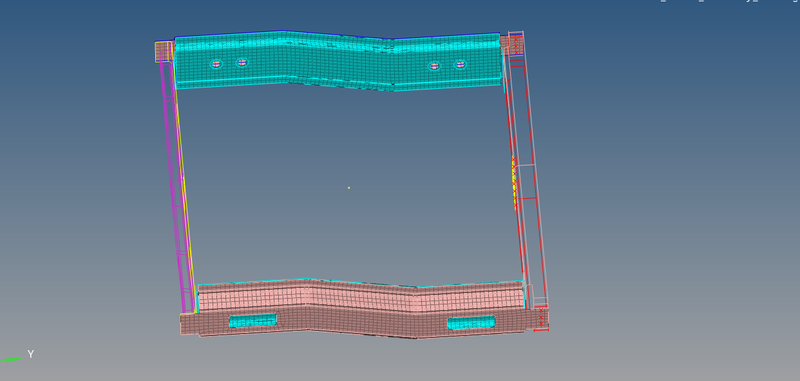
Task: Select the rightmost bolt hole on cyan beam
Action: pos(460,64)
